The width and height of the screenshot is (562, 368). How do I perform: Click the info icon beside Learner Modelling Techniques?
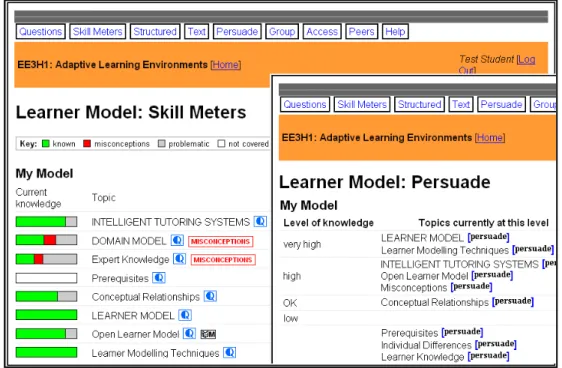(229, 353)
